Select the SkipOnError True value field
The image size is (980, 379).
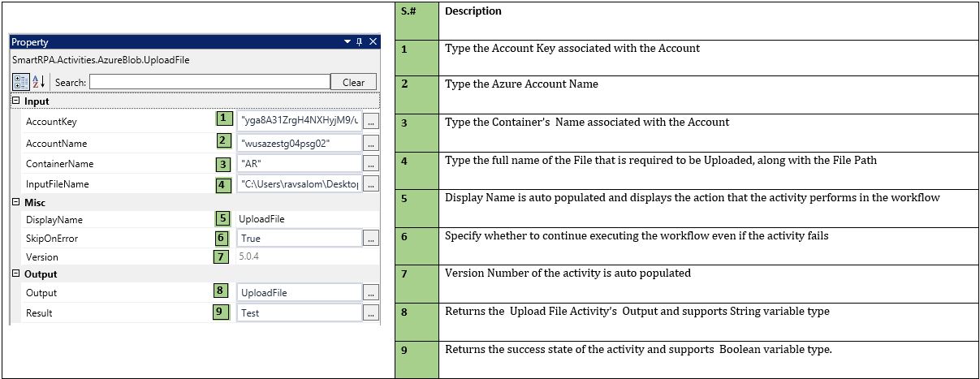coord(300,239)
